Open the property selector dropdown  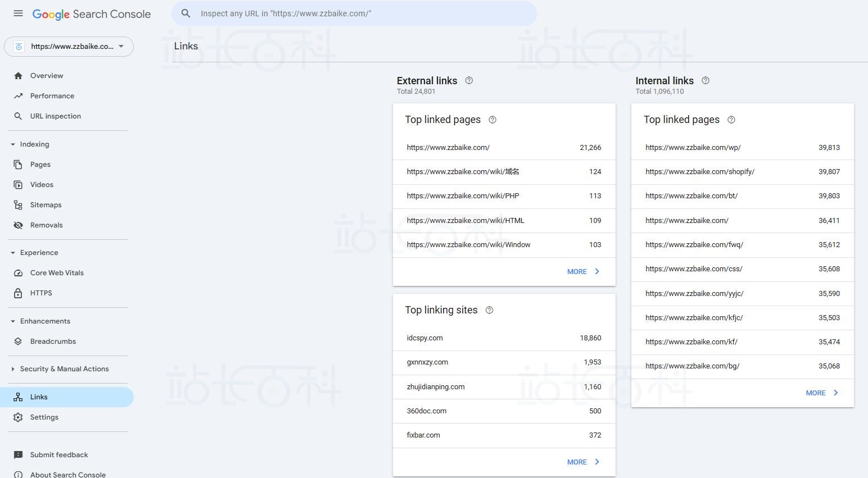coord(69,47)
